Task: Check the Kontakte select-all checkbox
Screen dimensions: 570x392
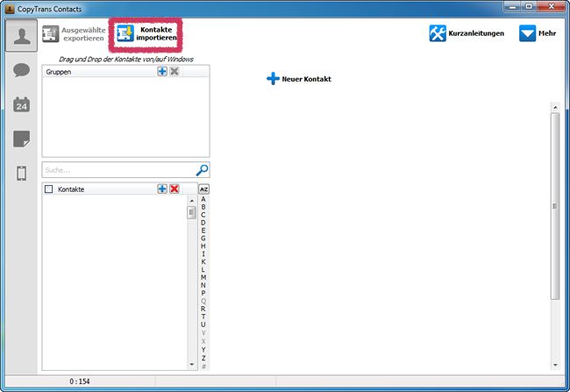Action: point(48,189)
